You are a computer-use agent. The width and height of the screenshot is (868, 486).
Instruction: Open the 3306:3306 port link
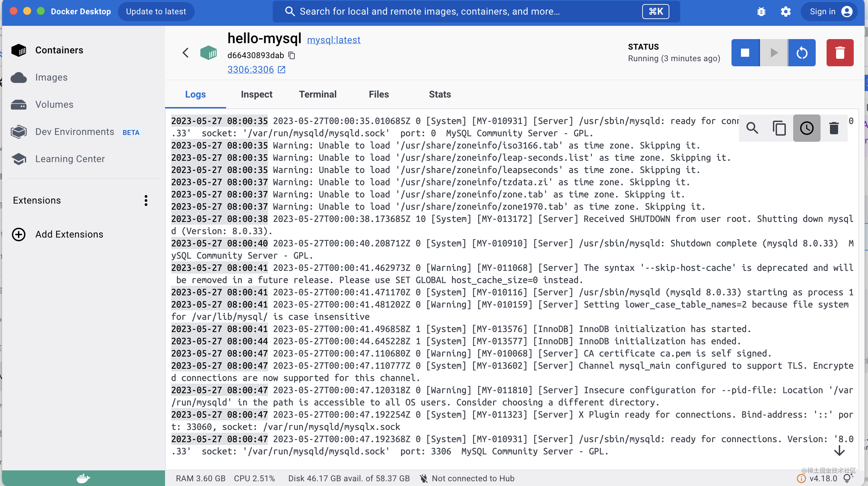pos(251,70)
